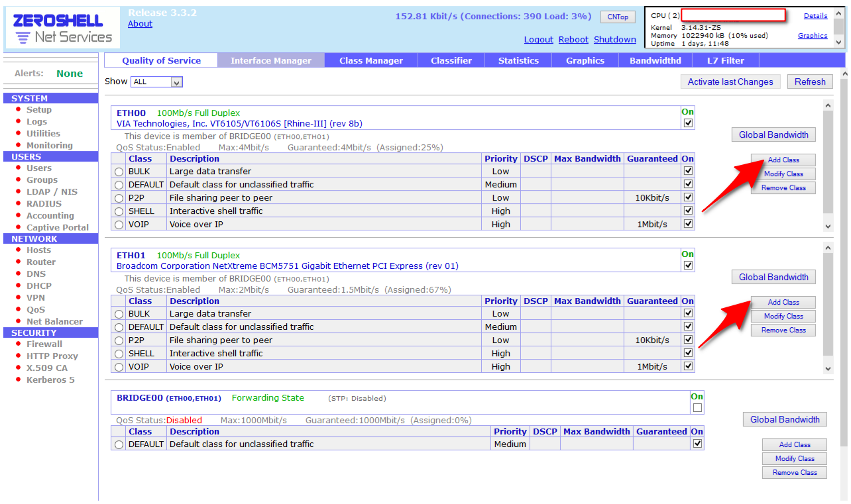The width and height of the screenshot is (851, 504).
Task: Open Firewall in the Security menu
Action: [44, 344]
